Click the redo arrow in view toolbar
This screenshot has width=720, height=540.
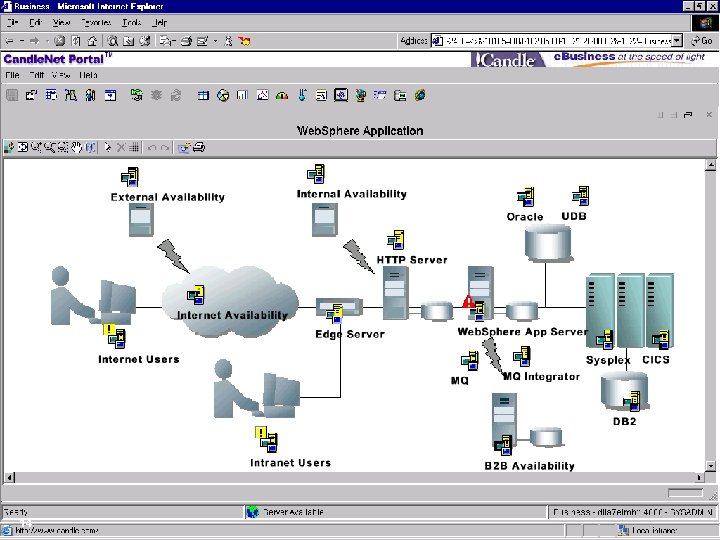(x=165, y=148)
